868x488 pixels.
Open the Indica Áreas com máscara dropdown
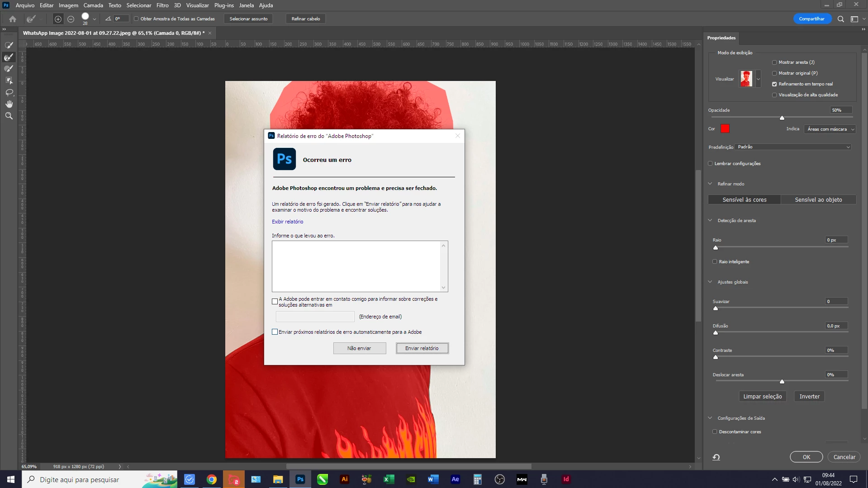830,129
